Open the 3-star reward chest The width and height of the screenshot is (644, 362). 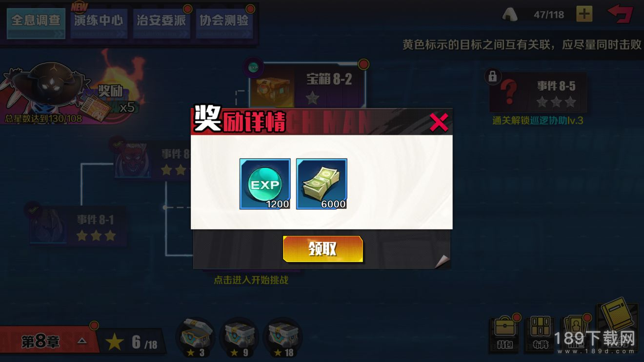(195, 338)
